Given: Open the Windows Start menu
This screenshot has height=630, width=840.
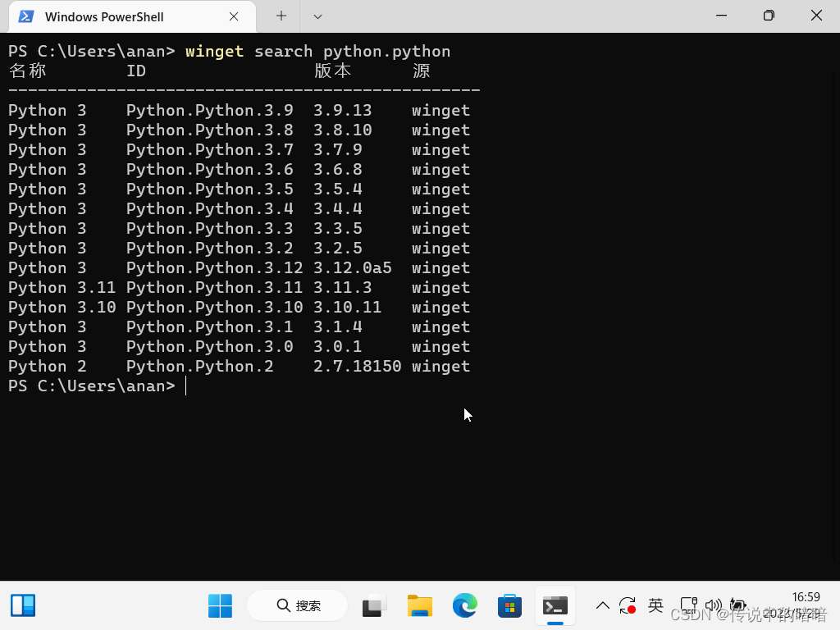Looking at the screenshot, I should [x=220, y=606].
